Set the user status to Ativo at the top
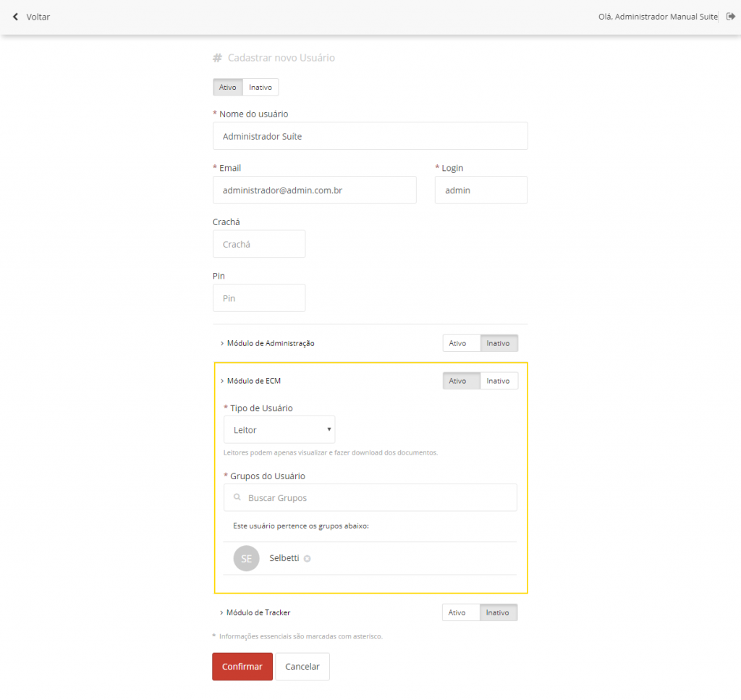Viewport: 741px width, 700px height. click(228, 87)
